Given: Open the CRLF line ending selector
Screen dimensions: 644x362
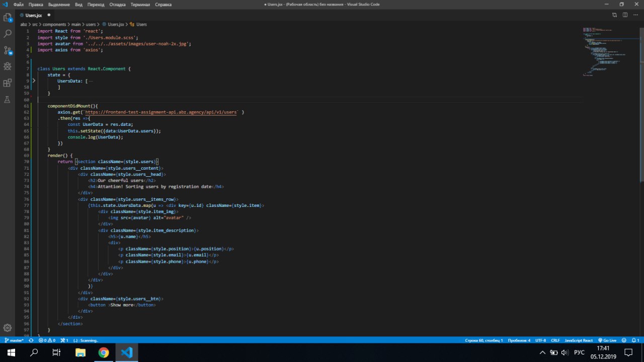Looking at the screenshot, I should click(x=555, y=340).
